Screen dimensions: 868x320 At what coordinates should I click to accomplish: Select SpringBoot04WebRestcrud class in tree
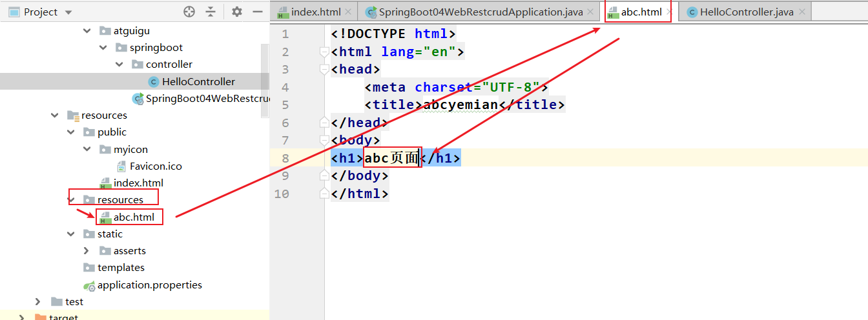[x=207, y=98]
